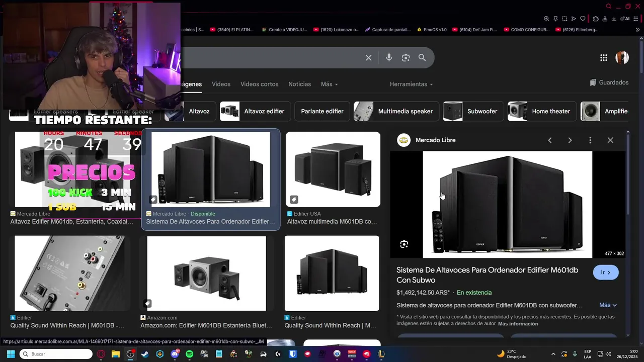Open bookmark '(3549) EL PLATIN...'
Image resolution: width=644 pixels, height=362 pixels.
tap(232, 30)
